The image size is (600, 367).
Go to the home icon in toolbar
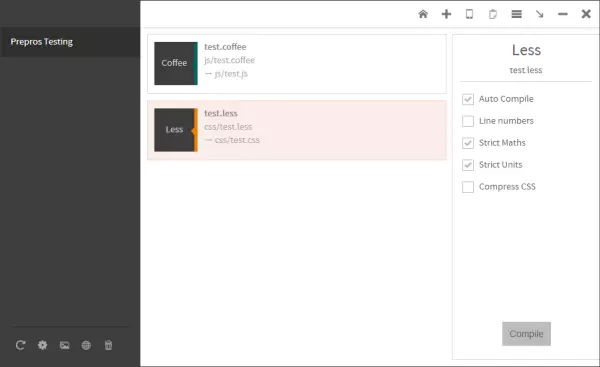point(423,14)
